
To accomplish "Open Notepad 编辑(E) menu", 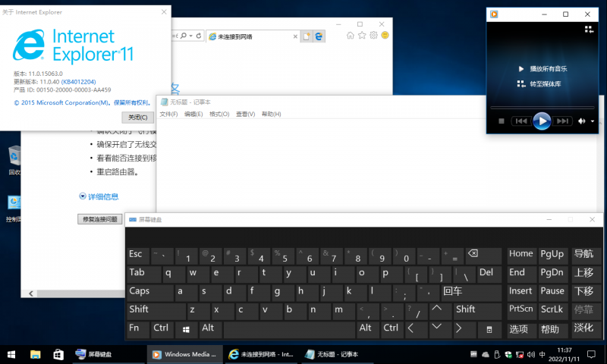I will 193,114.
